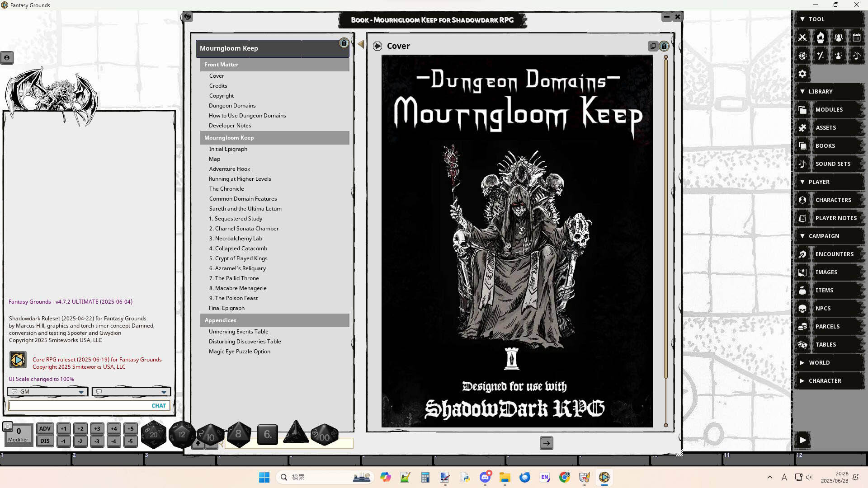Image resolution: width=868 pixels, height=488 pixels.
Task: Roll the d100 percentile die
Action: point(324,434)
